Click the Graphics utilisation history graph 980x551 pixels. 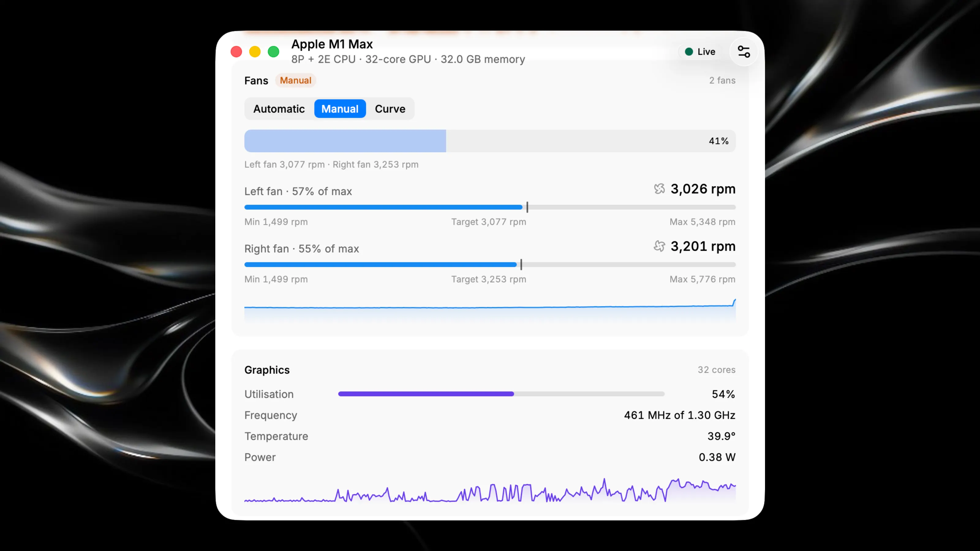click(490, 490)
